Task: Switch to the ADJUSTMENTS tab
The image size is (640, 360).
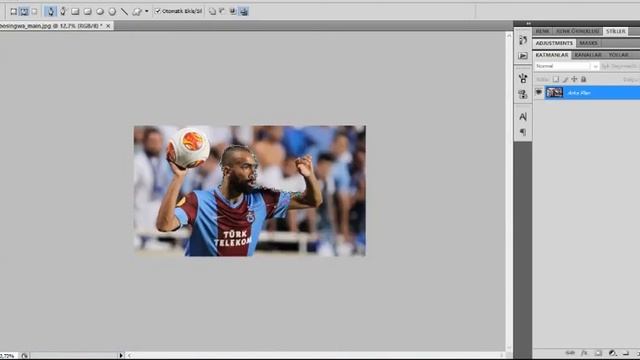Action: [x=554, y=43]
